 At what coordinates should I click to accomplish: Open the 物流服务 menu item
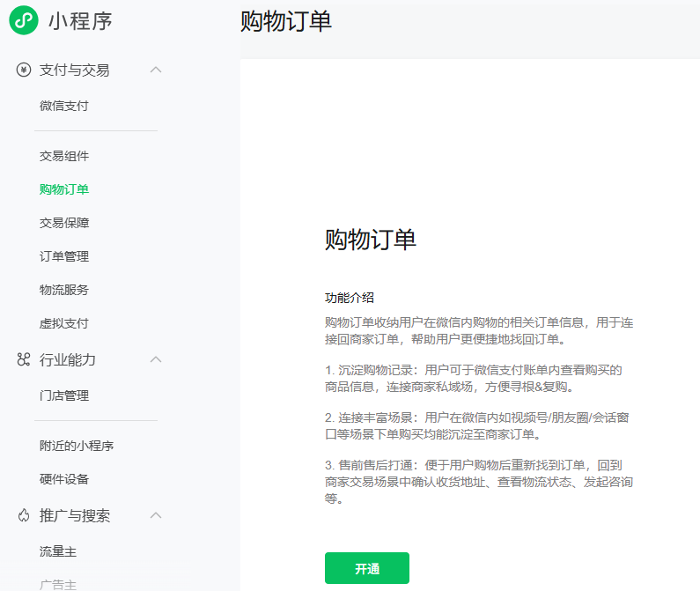point(64,290)
